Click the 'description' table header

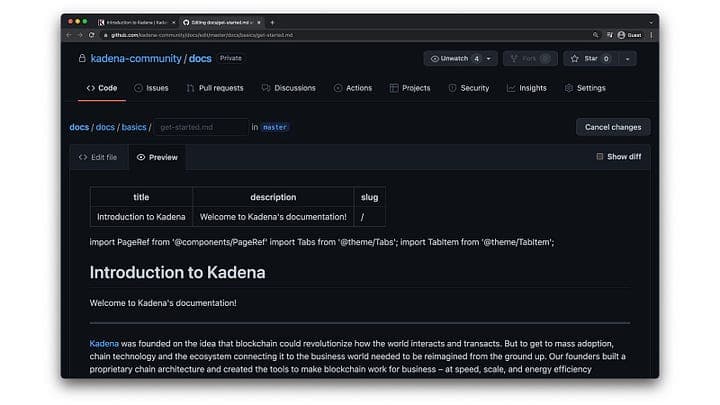pos(273,197)
